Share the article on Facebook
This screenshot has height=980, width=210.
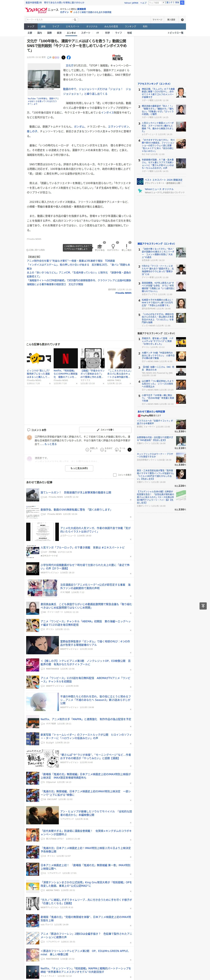point(69,57)
